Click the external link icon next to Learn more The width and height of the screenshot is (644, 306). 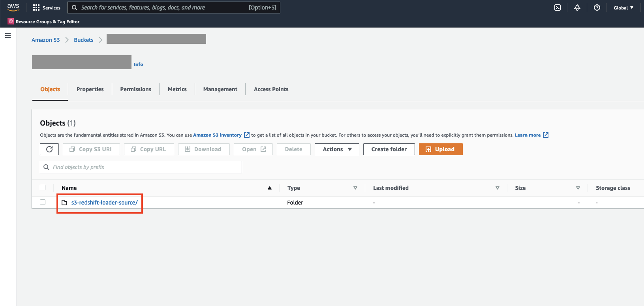[x=546, y=135]
